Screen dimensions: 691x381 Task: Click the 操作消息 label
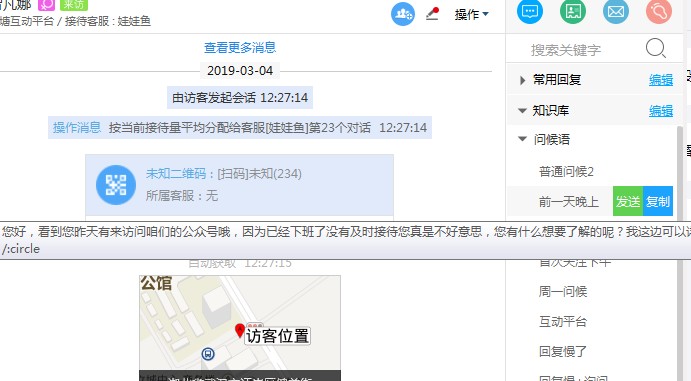(x=77, y=128)
